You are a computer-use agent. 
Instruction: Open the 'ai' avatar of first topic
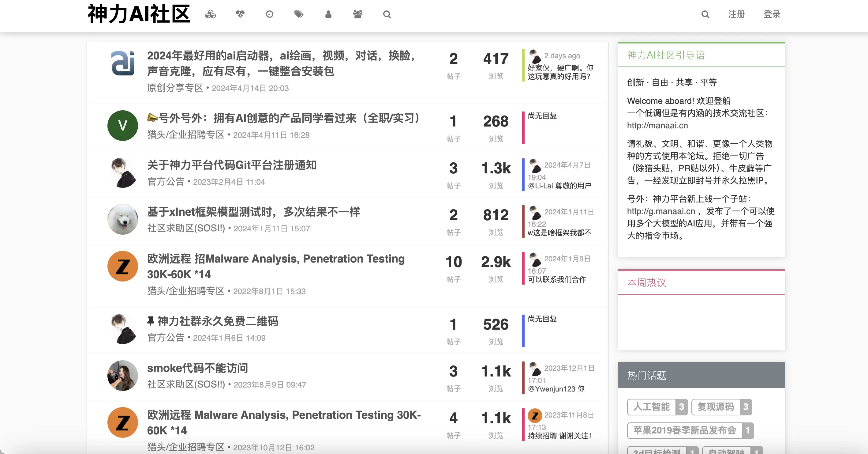pos(123,63)
